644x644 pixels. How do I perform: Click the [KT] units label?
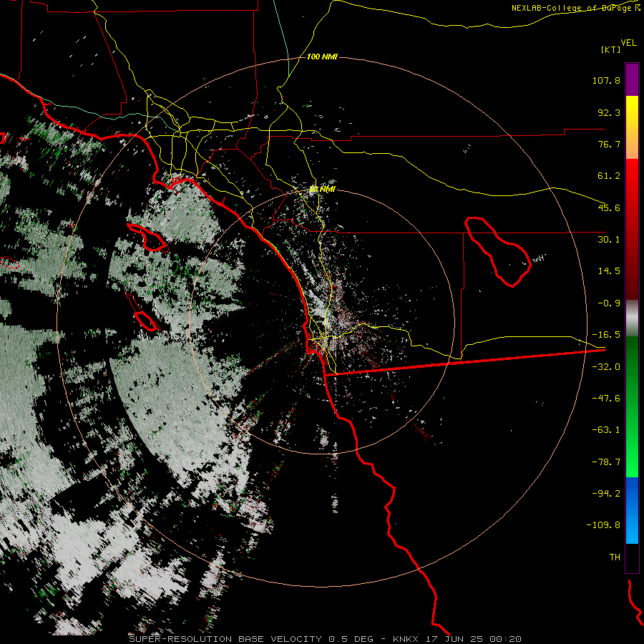coord(611,49)
